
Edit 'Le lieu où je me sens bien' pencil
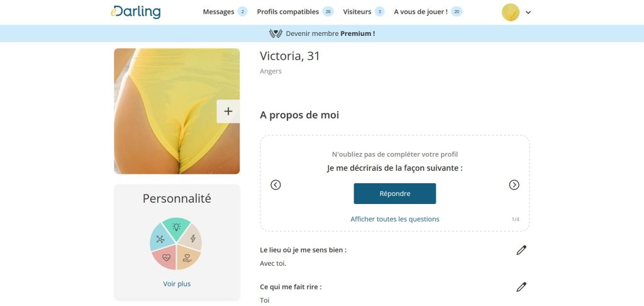click(521, 250)
